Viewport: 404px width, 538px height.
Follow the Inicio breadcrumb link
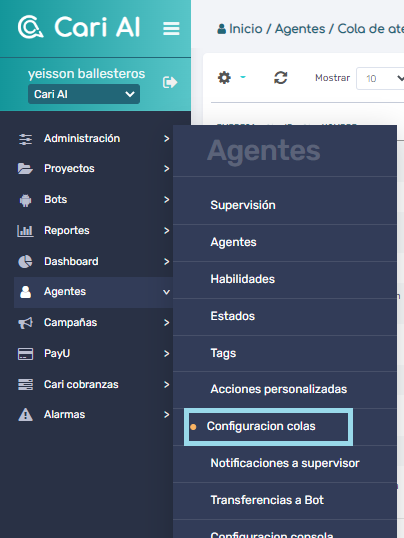[x=246, y=29]
